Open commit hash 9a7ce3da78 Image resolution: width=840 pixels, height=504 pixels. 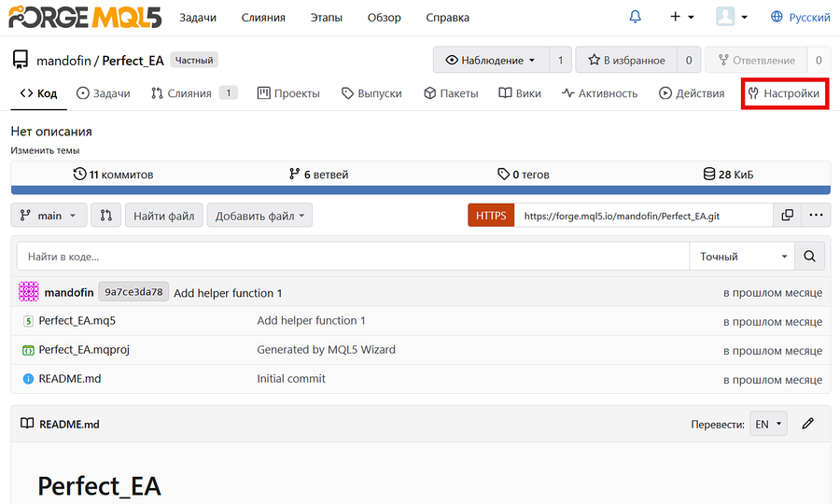tap(133, 292)
